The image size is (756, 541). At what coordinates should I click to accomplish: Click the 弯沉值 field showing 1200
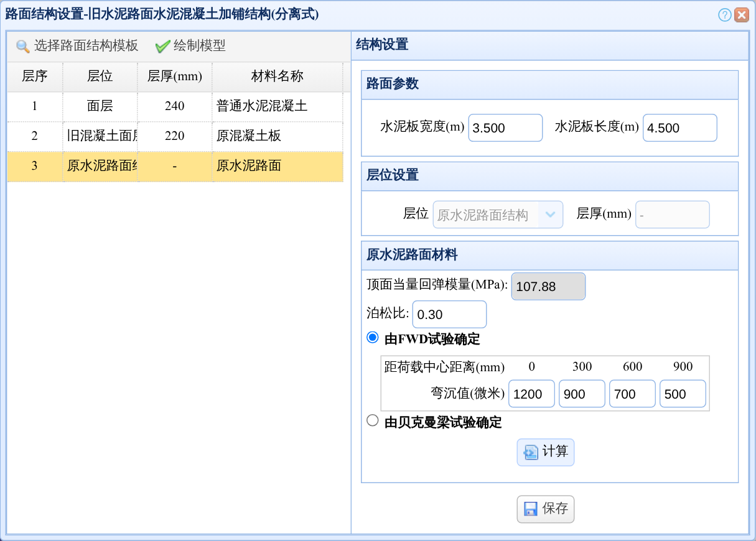click(x=532, y=394)
